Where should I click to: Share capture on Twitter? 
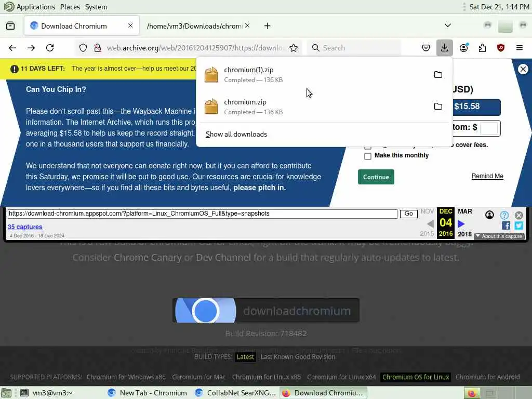(x=519, y=225)
